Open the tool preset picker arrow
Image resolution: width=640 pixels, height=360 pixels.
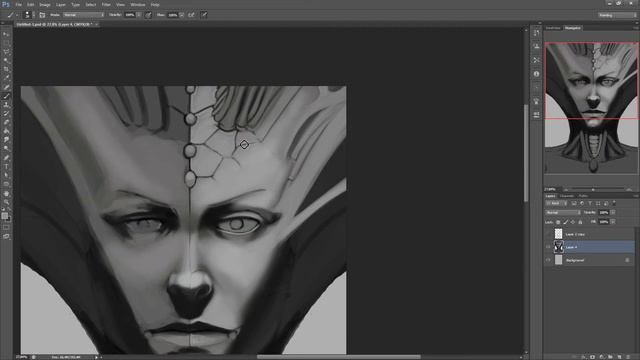point(17,15)
